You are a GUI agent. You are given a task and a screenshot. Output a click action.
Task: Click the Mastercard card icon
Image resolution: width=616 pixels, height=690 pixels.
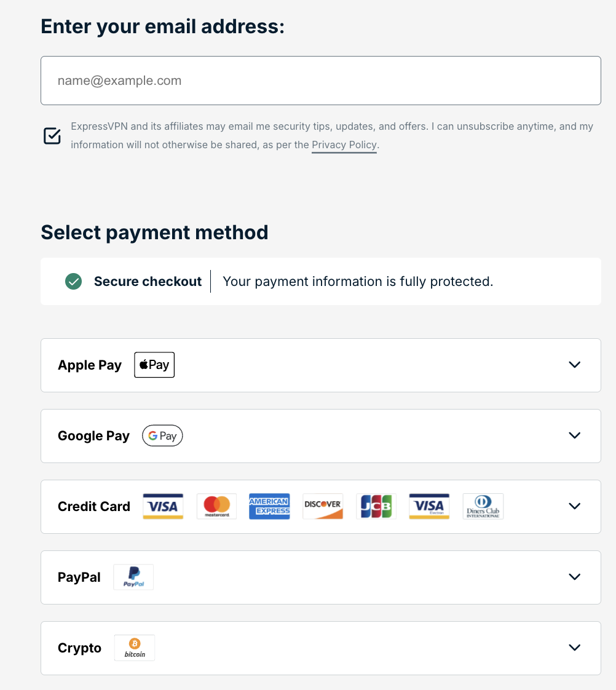pyautogui.click(x=216, y=506)
